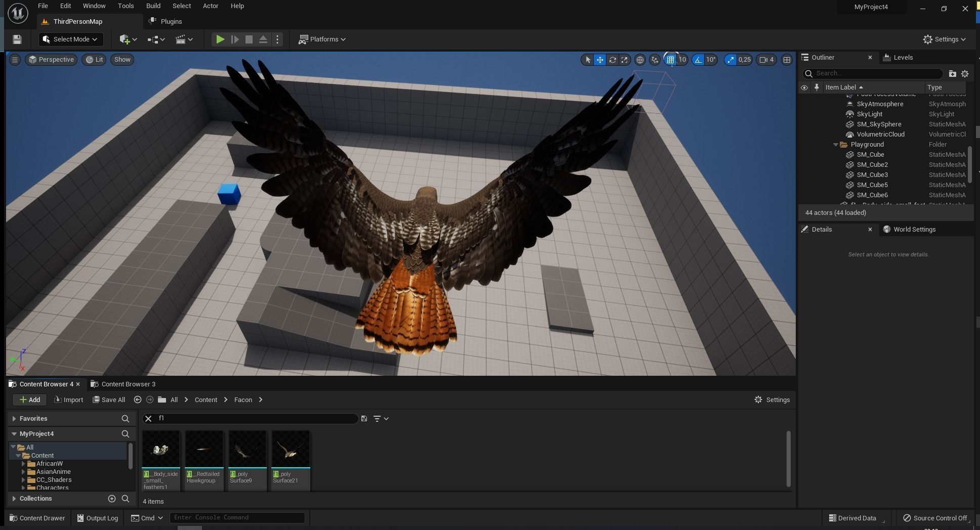Create new folder in Outliner

952,74
